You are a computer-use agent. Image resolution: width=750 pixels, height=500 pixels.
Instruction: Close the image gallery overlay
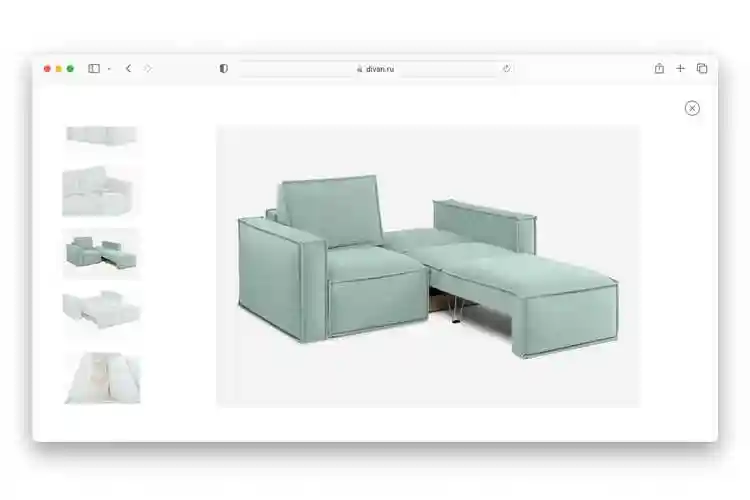click(x=692, y=108)
